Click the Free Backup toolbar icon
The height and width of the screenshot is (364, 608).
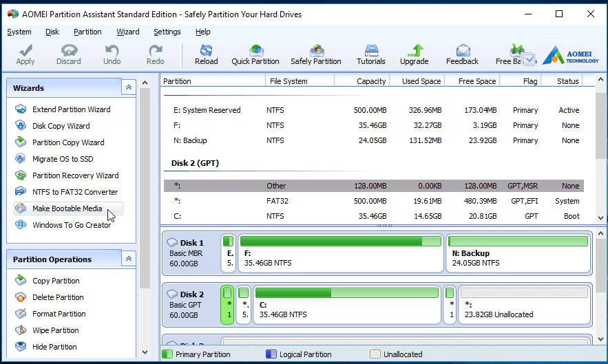coord(516,50)
